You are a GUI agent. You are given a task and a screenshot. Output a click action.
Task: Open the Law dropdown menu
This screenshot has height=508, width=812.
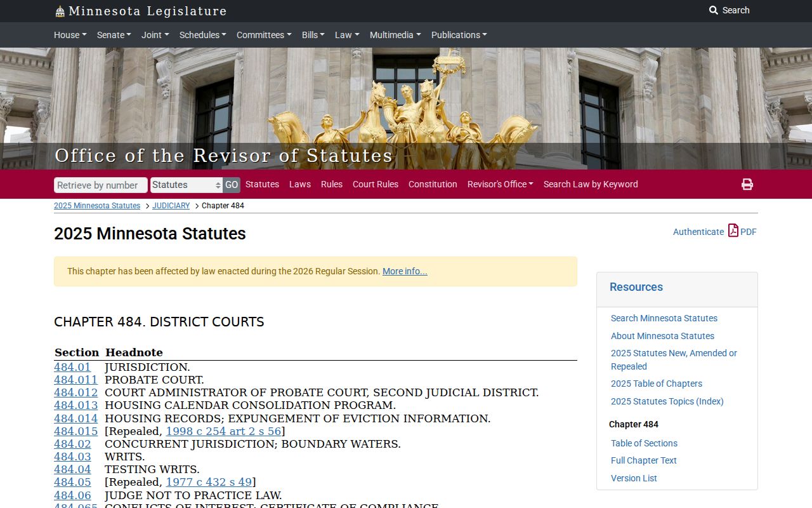pyautogui.click(x=347, y=35)
